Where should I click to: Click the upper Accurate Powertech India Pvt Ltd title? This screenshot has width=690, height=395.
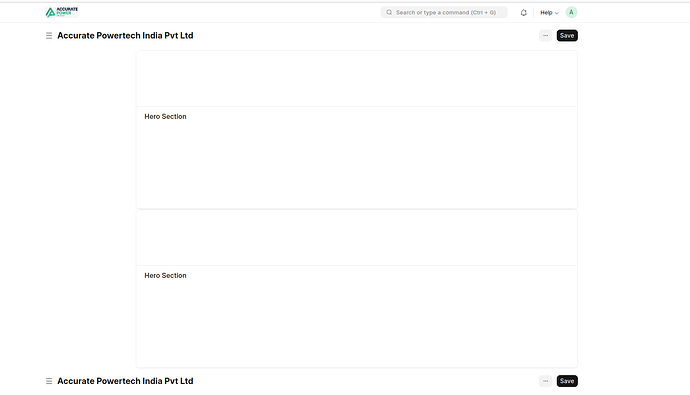[x=125, y=36]
